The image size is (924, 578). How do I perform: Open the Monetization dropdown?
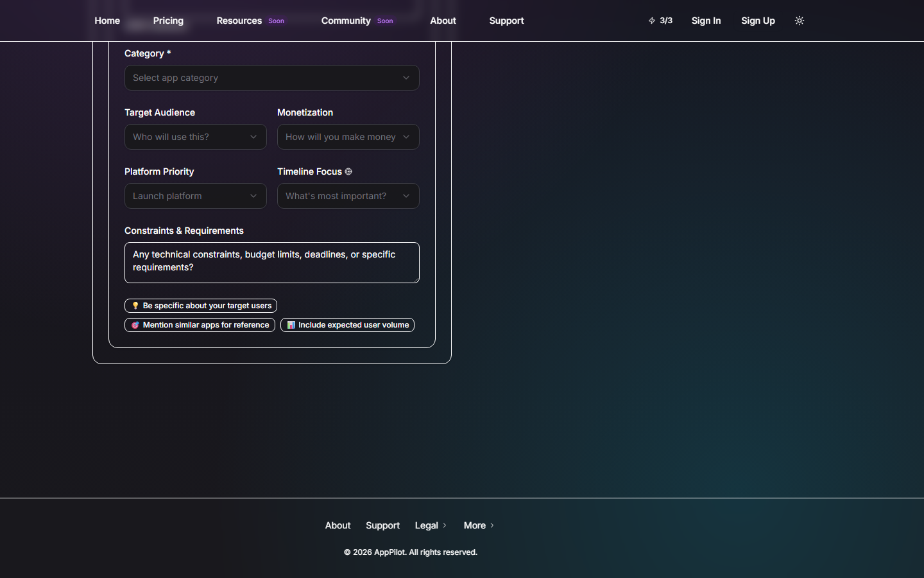348,137
